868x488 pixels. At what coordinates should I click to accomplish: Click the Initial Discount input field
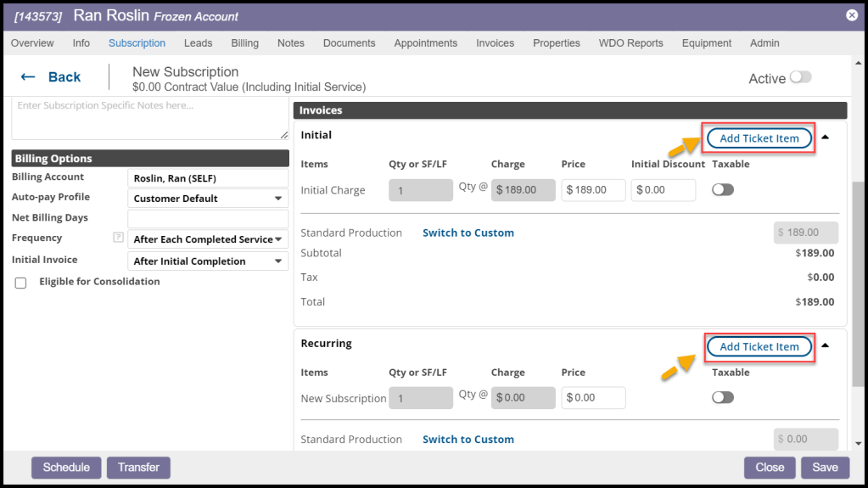point(664,190)
